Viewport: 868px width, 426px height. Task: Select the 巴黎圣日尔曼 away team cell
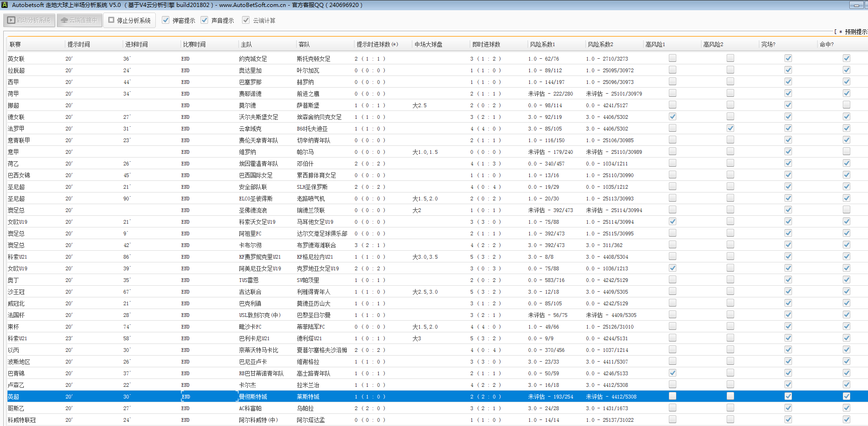[313, 315]
